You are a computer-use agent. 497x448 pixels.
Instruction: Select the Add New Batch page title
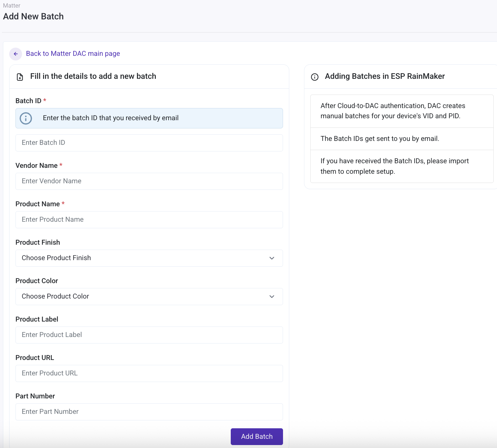point(33,16)
